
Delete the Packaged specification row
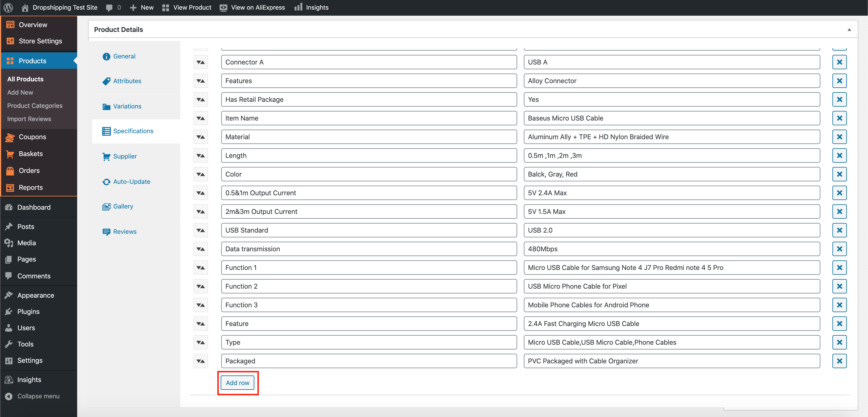click(x=839, y=361)
